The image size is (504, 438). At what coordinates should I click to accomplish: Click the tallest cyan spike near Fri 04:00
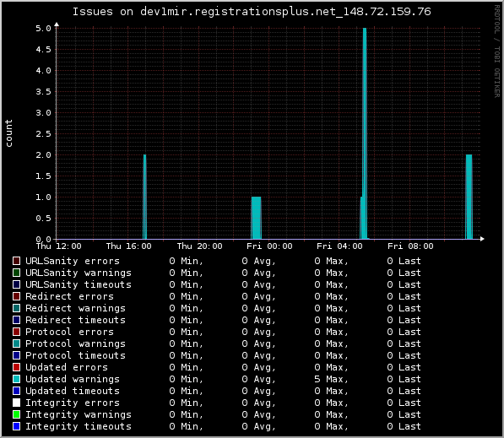pyautogui.click(x=365, y=133)
